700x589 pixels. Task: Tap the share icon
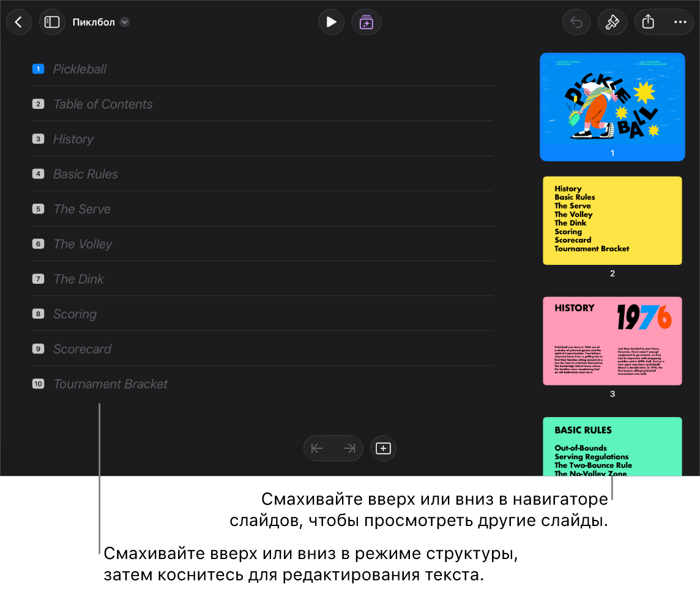point(648,22)
